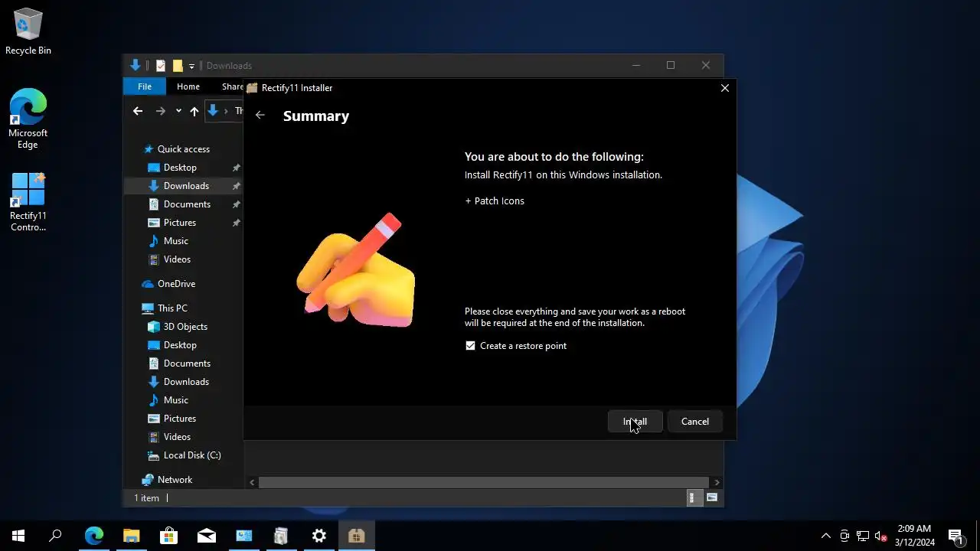Go back in the Downloads Explorer window
The height and width of the screenshot is (551, 980).
(138, 111)
